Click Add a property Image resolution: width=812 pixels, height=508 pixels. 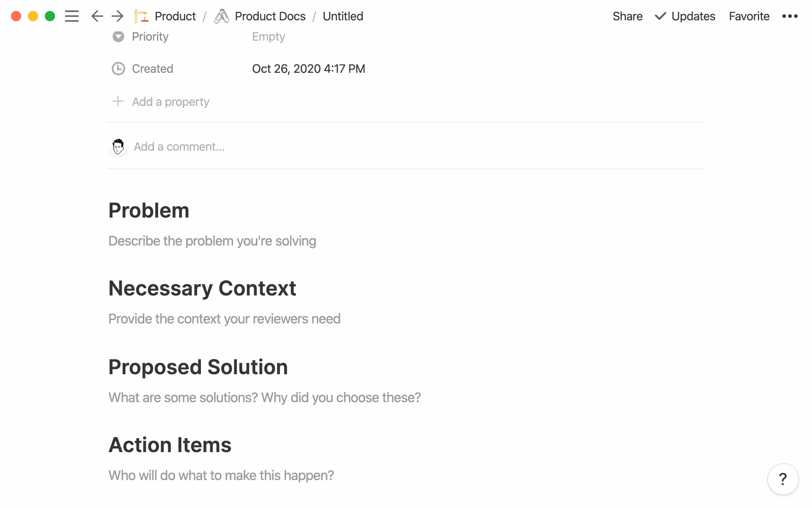(170, 102)
